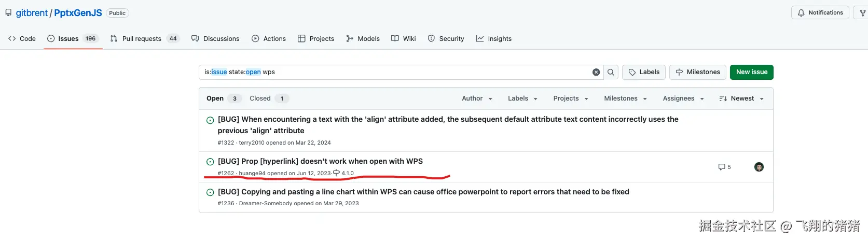Open the Newest sort dropdown
Viewport: 868px width, 241px height.
[741, 98]
